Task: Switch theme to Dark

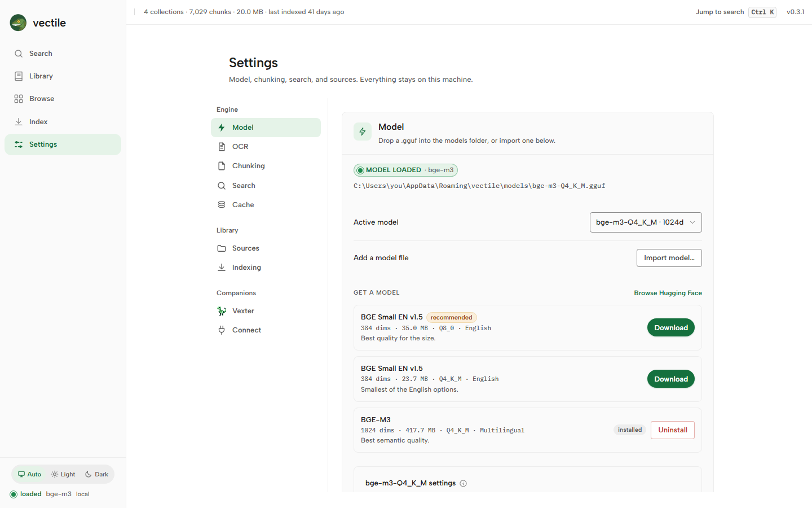Action: point(96,474)
